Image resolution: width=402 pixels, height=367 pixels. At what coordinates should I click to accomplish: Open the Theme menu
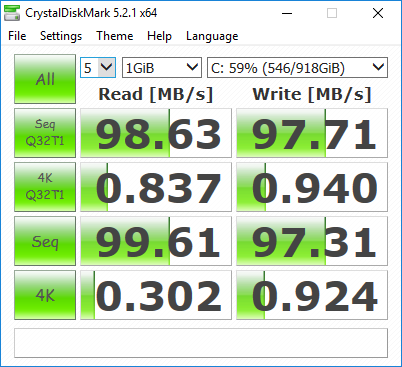(115, 36)
